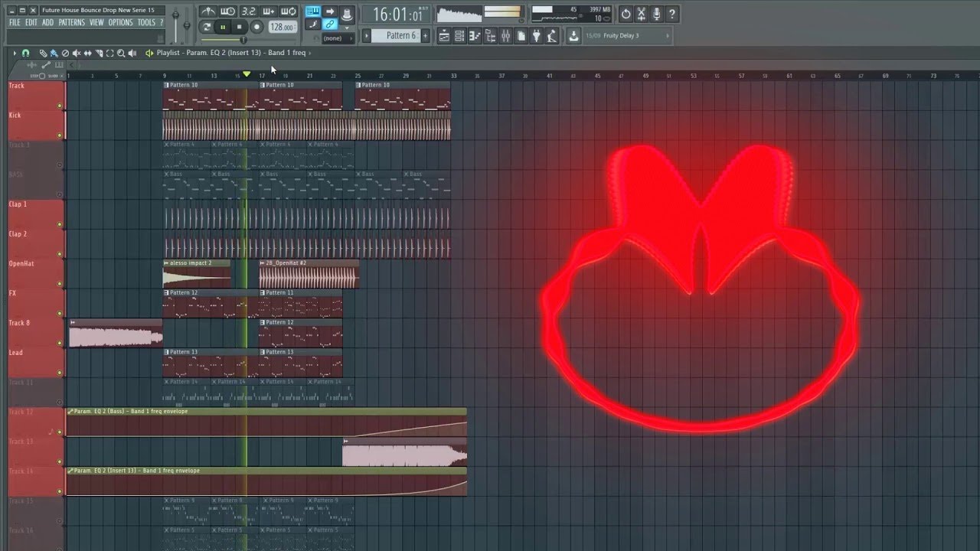This screenshot has height=551, width=980.
Task: Open the 28_OpenHat #2 clip menu
Action: (x=263, y=262)
